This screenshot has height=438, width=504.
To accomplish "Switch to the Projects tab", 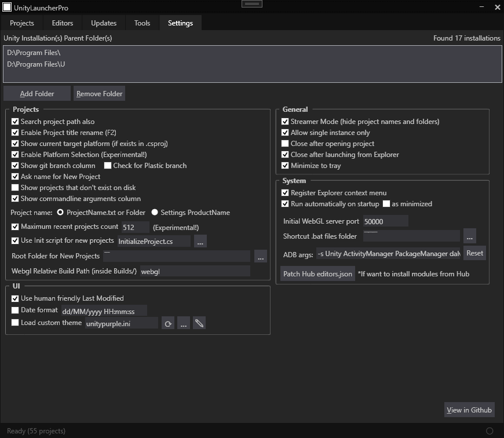I will click(22, 23).
